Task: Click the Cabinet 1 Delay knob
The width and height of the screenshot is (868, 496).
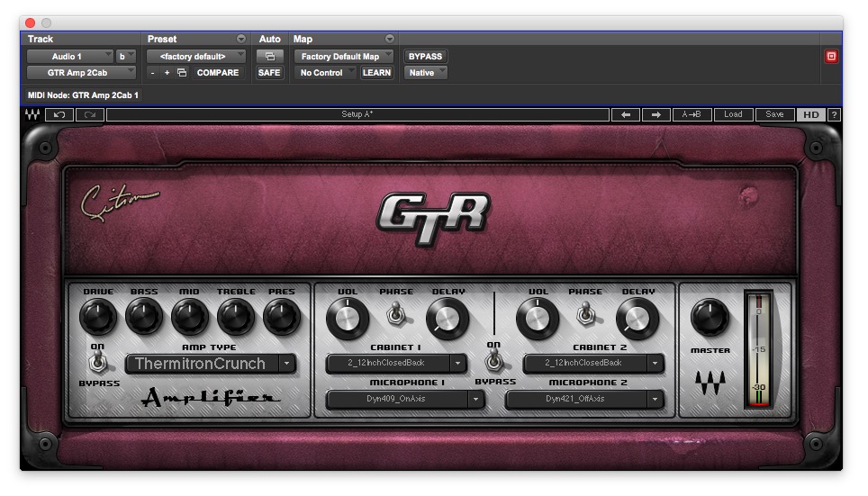Action: pyautogui.click(x=448, y=319)
